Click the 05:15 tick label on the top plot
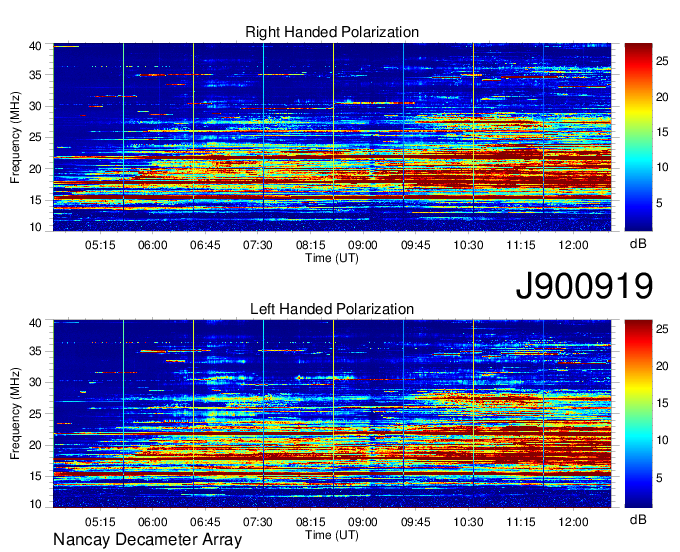 tap(100, 245)
